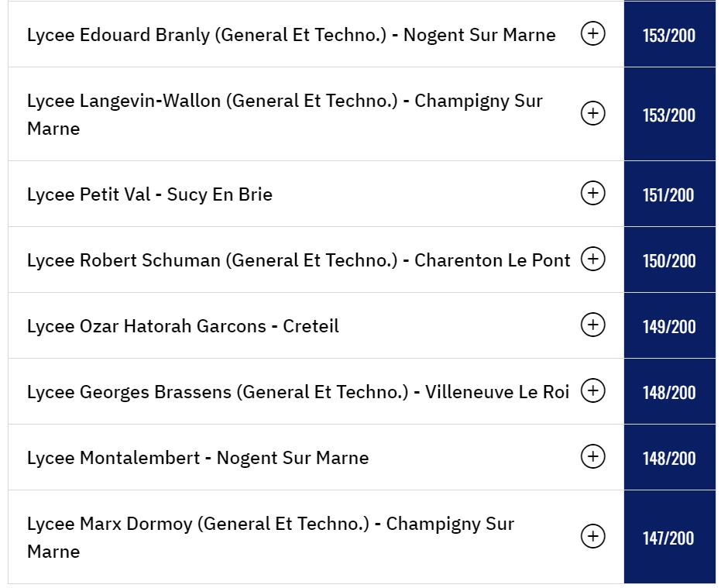
Task: Click Lycee Petit Val - Sucy En Brie
Action: pyautogui.click(x=149, y=194)
